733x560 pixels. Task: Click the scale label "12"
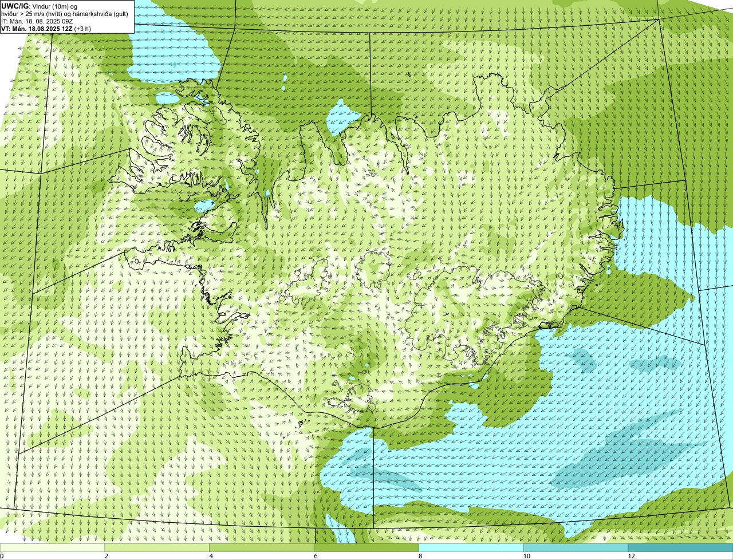pyautogui.click(x=631, y=556)
